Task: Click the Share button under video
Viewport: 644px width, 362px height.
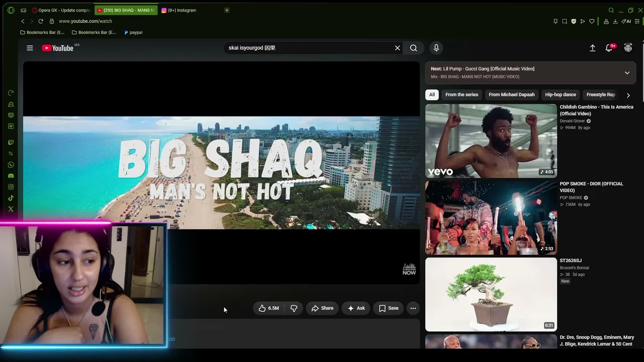Action: 323,308
